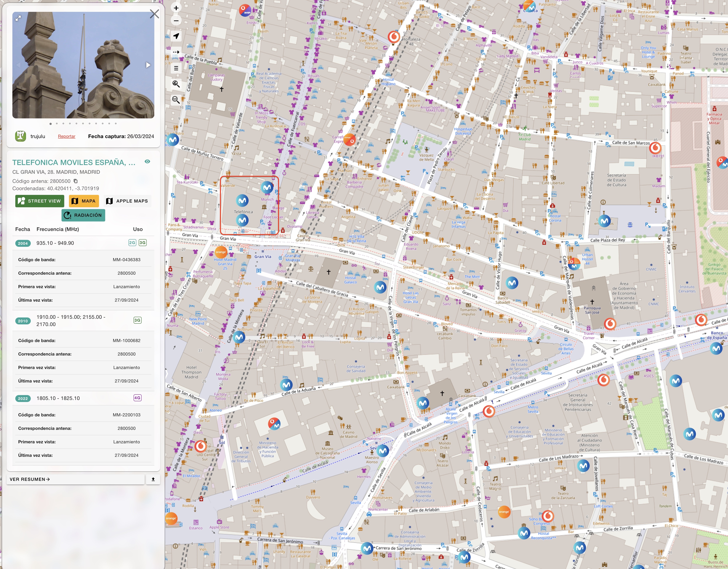728x569 pixels.
Task: Open trujulu user avatar
Action: coord(21,136)
